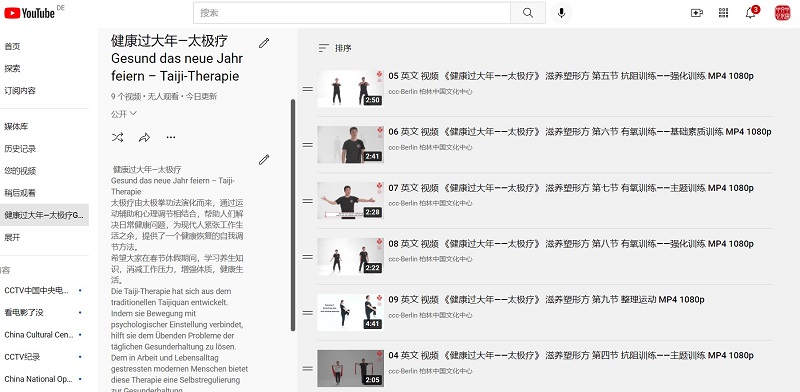Grab the reorder handle for video 05
The image size is (800, 392).
pyautogui.click(x=308, y=89)
